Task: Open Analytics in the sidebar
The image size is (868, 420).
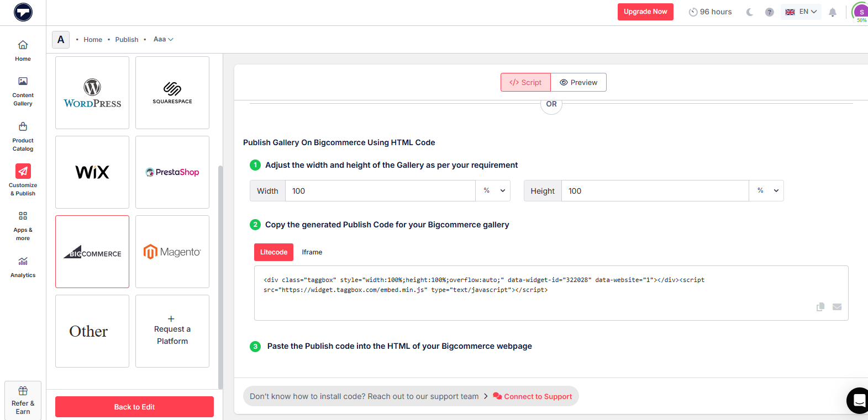Action: [23, 267]
